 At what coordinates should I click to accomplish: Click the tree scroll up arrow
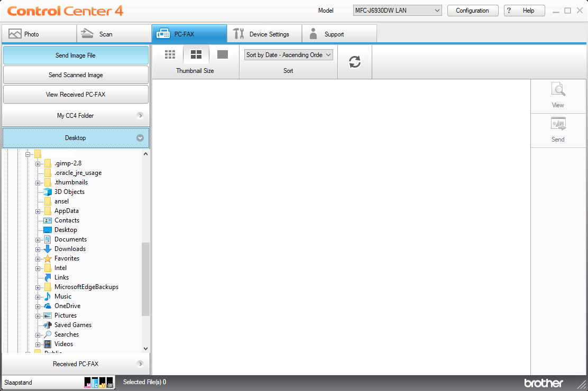click(145, 154)
